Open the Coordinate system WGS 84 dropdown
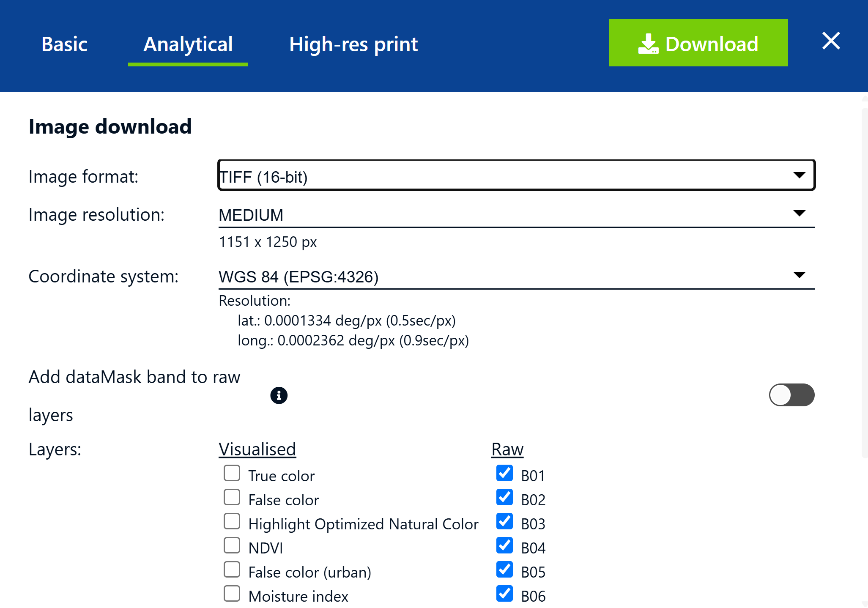868x608 pixels. click(516, 276)
